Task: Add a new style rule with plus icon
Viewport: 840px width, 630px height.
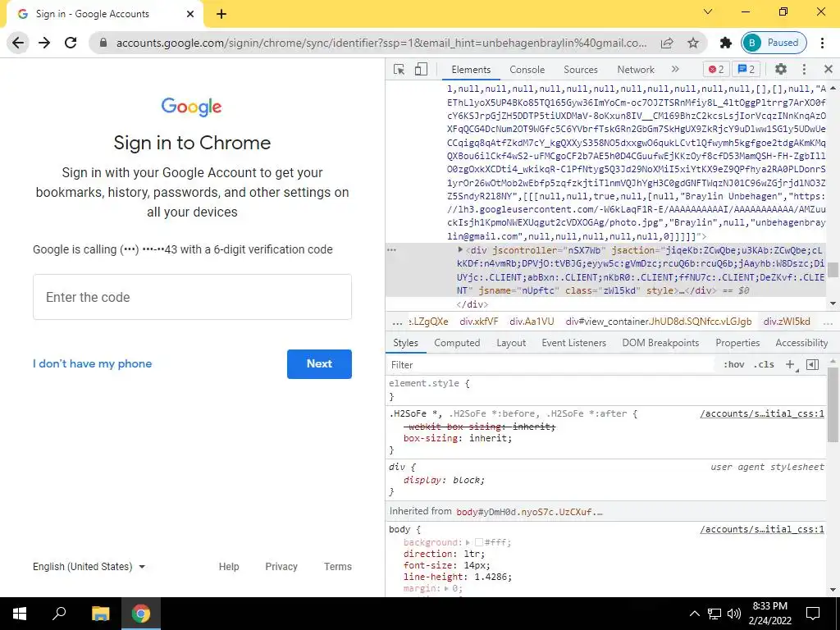Action: [790, 365]
